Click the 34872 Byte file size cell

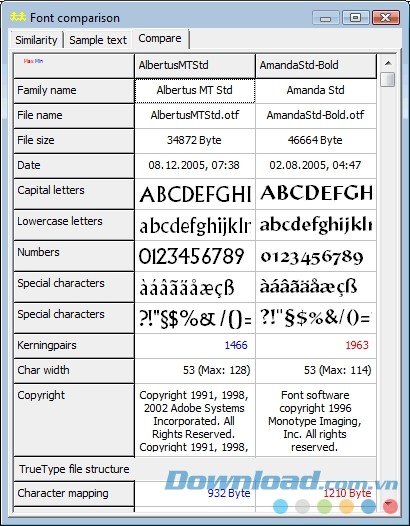(195, 141)
